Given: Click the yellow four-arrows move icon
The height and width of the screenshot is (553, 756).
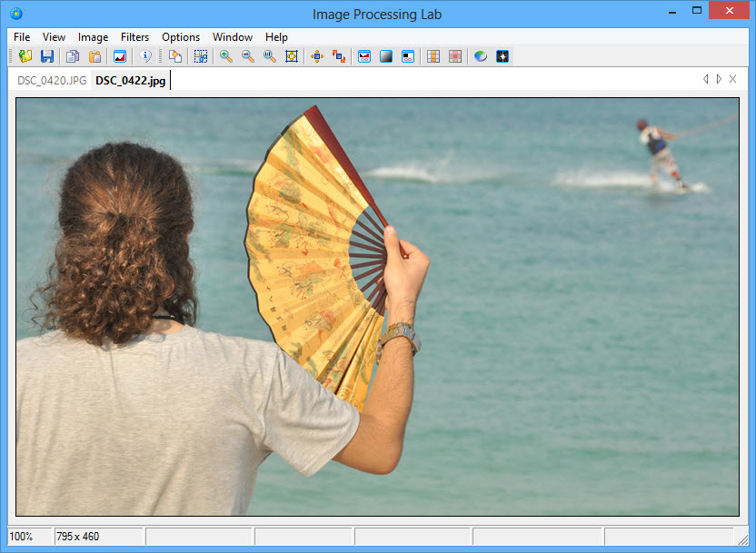Looking at the screenshot, I should pyautogui.click(x=317, y=56).
